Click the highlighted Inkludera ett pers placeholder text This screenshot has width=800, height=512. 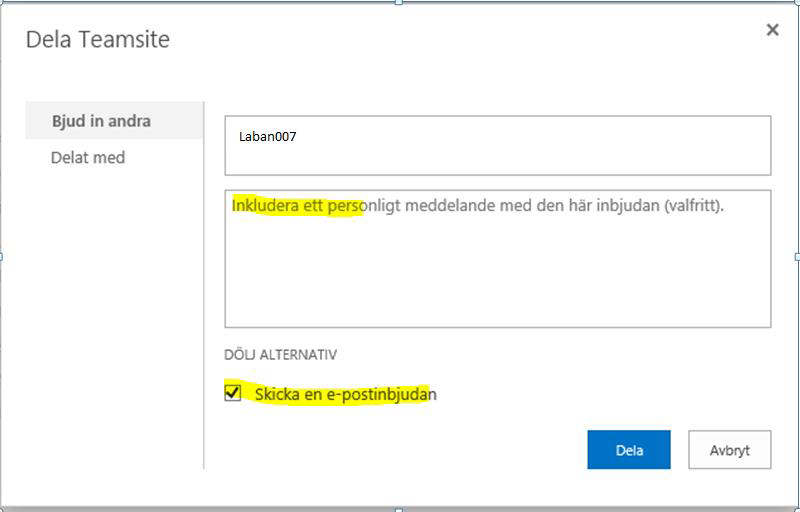[296, 206]
